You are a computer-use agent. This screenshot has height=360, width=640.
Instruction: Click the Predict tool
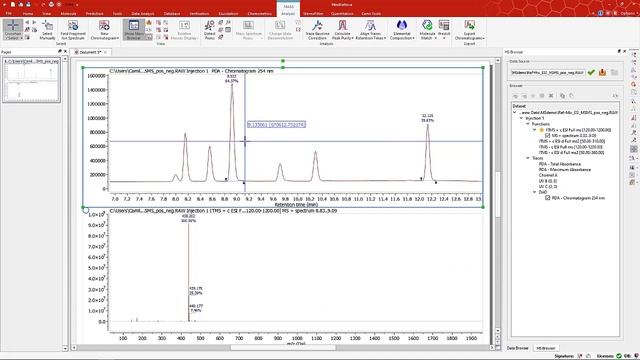pos(444,29)
